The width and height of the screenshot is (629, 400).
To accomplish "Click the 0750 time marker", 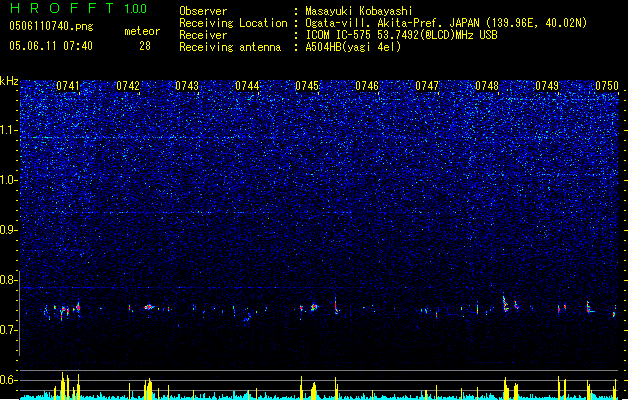I will 607,86.
